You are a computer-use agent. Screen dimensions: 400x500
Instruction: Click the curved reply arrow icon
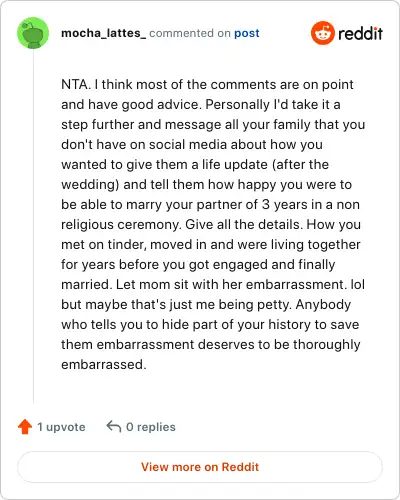(x=113, y=426)
